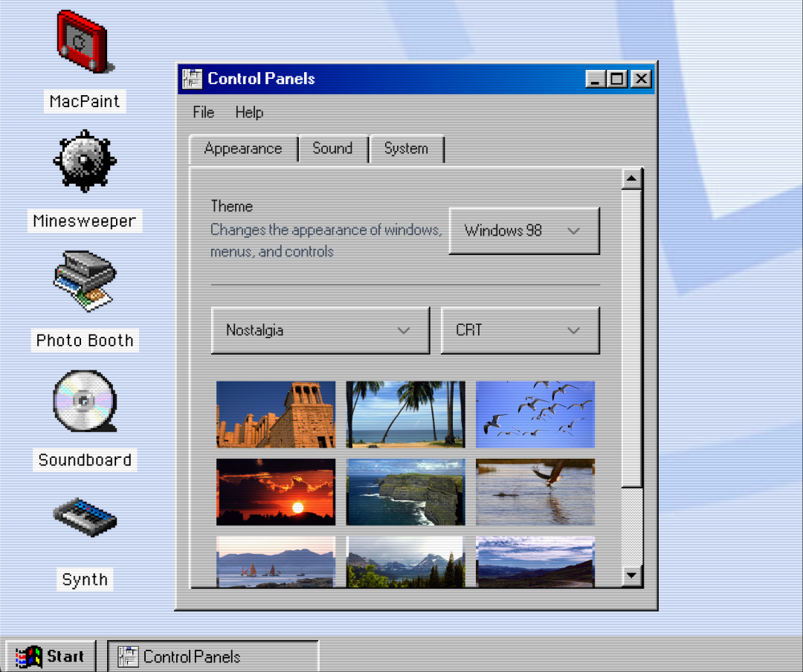Click the vertical scrollbar thumb
Viewport: 803px width, 672px height.
point(631,338)
